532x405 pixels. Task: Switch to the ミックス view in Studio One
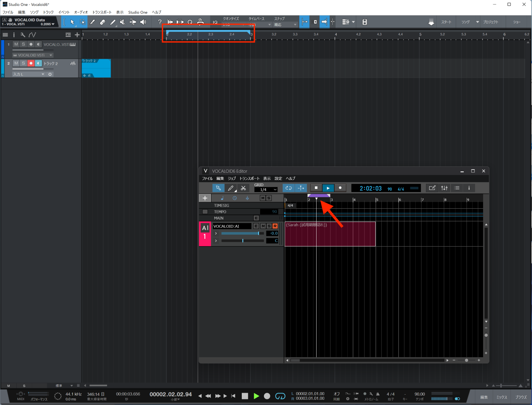coord(502,397)
